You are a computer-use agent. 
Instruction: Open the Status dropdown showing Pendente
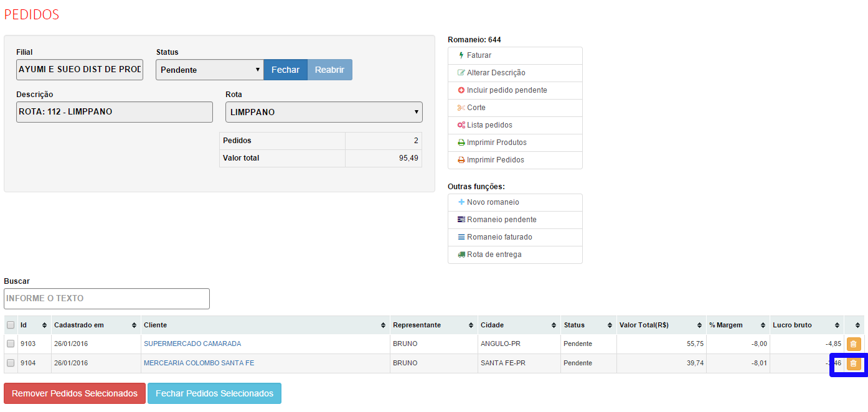point(209,70)
